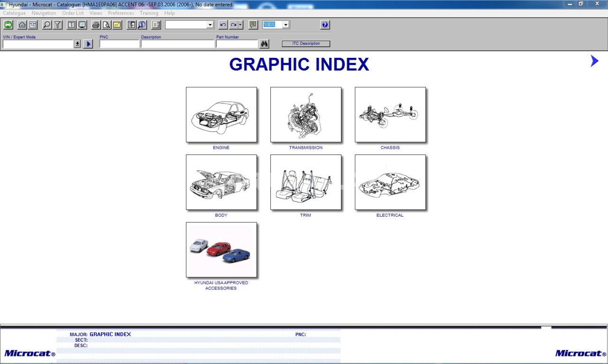Click the index map icon beside home
This screenshot has height=364, width=608.
33,25
